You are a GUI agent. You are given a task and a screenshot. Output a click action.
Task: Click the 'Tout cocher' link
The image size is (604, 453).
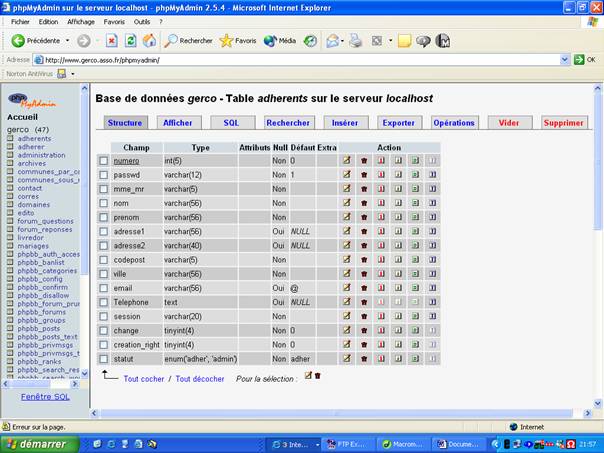tap(144, 379)
